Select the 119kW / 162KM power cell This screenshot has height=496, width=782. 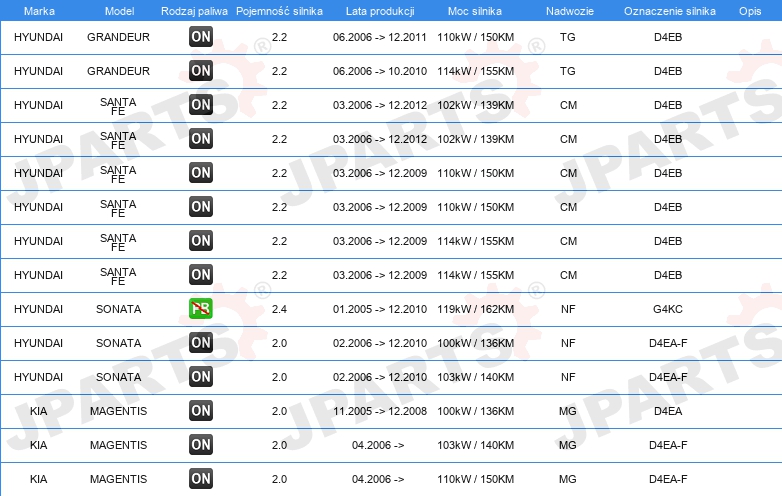[x=475, y=309]
